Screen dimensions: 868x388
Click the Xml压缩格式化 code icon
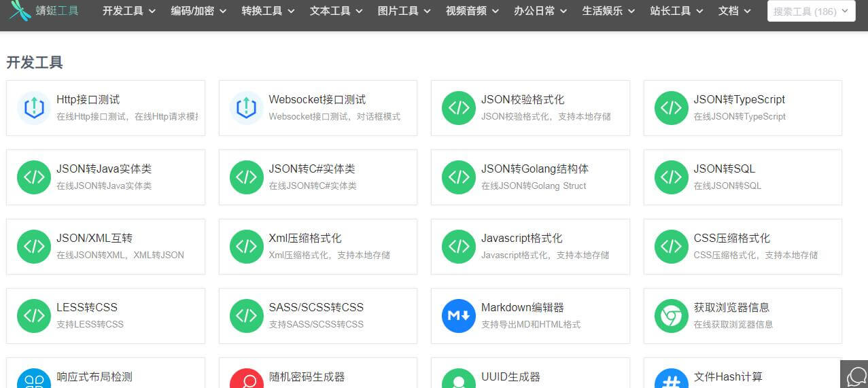click(x=246, y=247)
